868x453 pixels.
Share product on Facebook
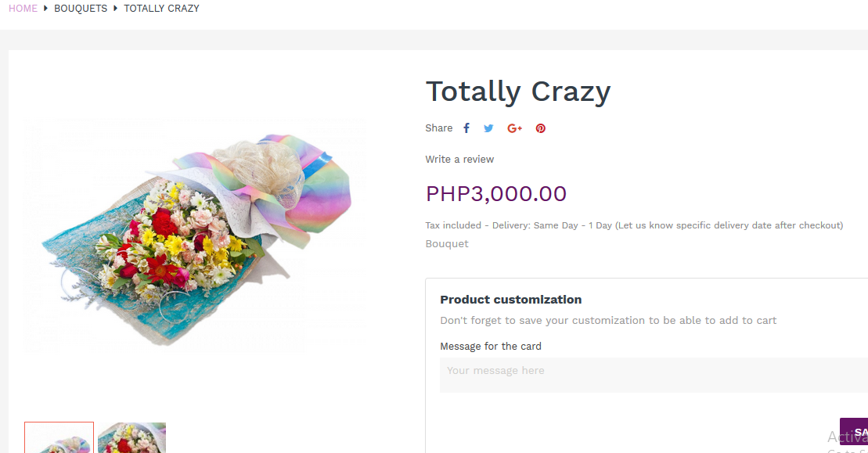466,128
